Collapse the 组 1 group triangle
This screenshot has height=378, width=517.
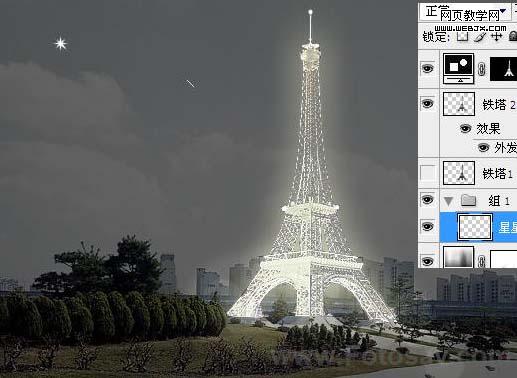[448, 201]
